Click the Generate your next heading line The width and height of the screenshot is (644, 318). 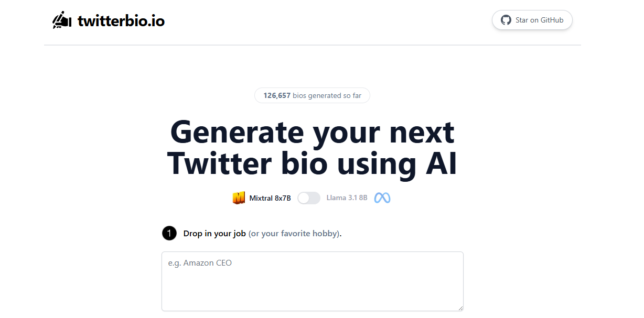tap(313, 131)
